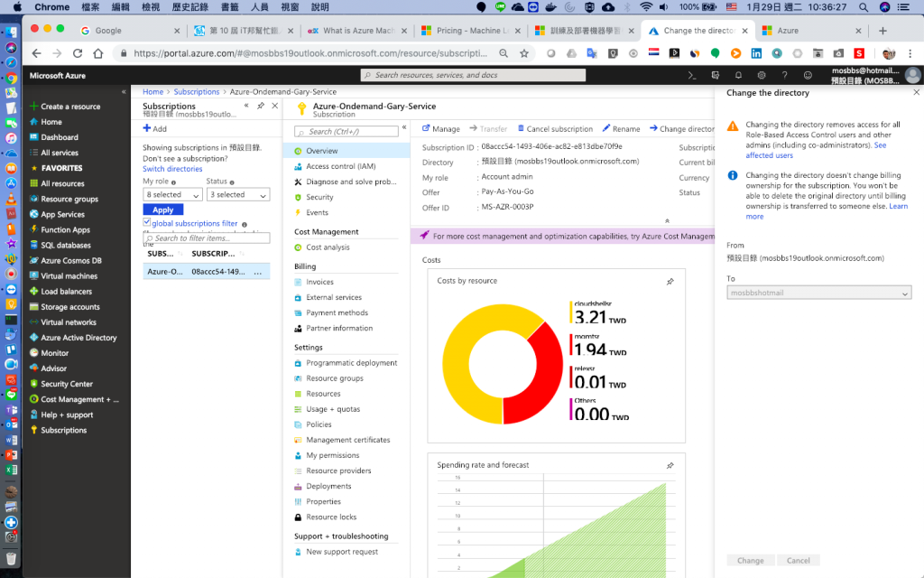Open Status 3 selected dropdown
924x578 pixels.
pyautogui.click(x=238, y=195)
